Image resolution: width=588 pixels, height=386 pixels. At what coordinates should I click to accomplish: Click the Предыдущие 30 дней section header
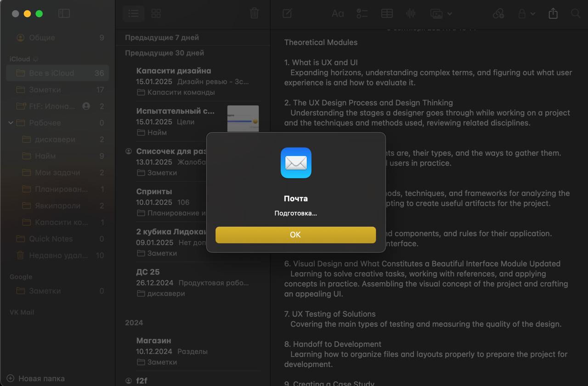coord(164,53)
